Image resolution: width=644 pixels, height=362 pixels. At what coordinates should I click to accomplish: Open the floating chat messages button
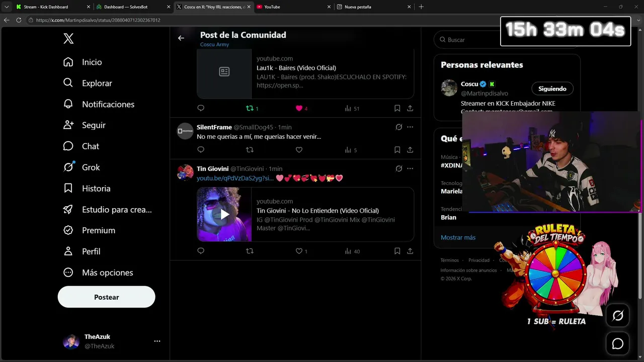click(x=617, y=344)
